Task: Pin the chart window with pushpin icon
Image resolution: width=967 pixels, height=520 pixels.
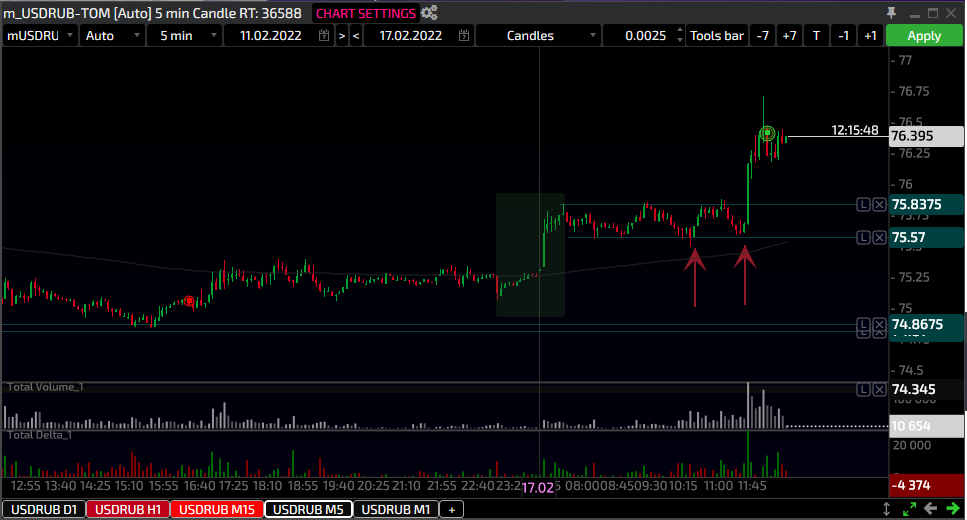Action: tap(892, 13)
